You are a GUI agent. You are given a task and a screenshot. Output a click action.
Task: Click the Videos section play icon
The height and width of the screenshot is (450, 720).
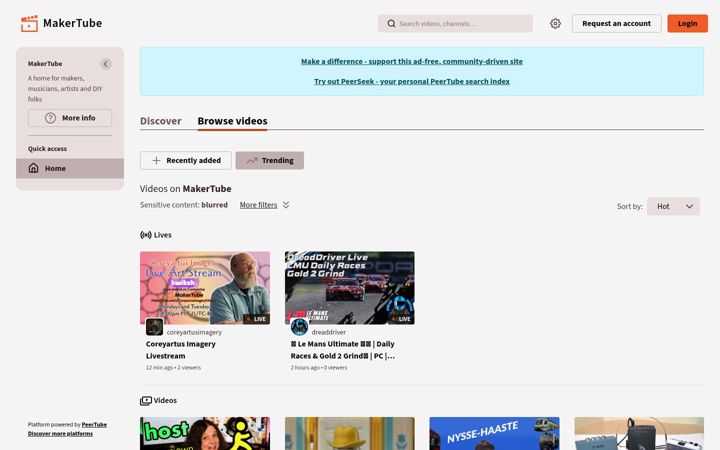[146, 401]
